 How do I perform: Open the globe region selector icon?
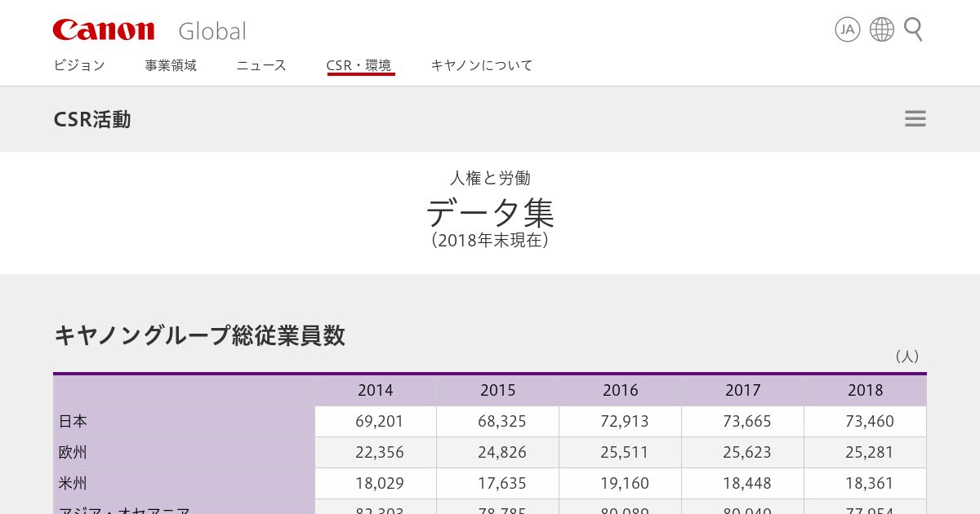click(882, 30)
